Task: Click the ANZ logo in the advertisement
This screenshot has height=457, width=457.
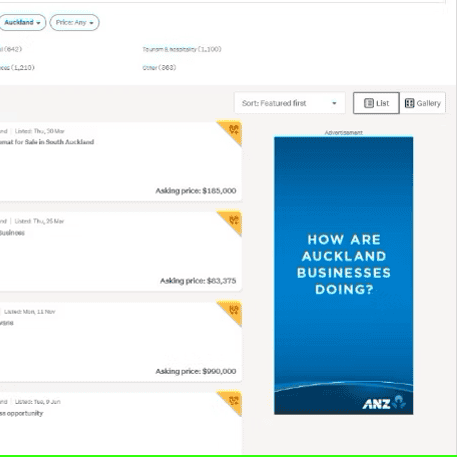Action: [x=384, y=402]
